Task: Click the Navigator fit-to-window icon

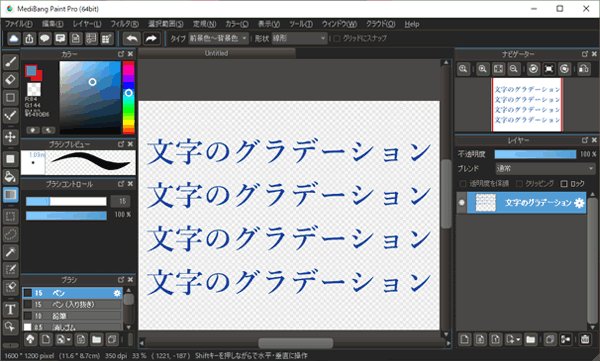Action: [498, 69]
